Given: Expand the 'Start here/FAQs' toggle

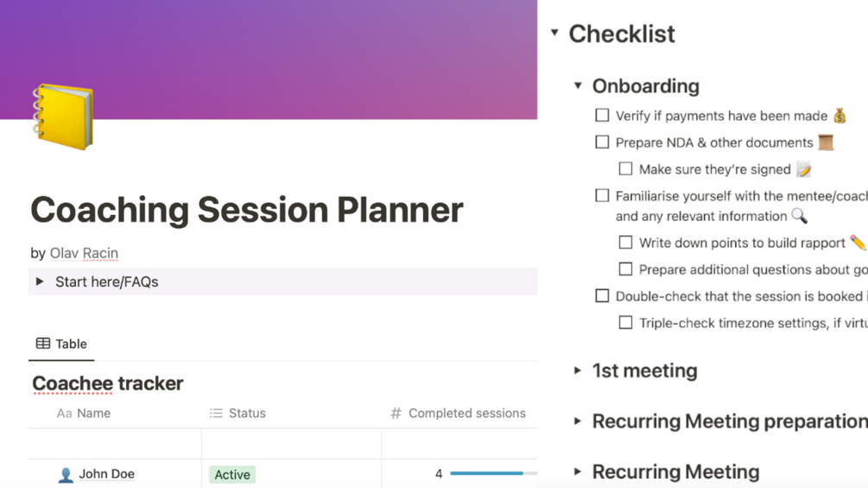Looking at the screenshot, I should tap(40, 282).
